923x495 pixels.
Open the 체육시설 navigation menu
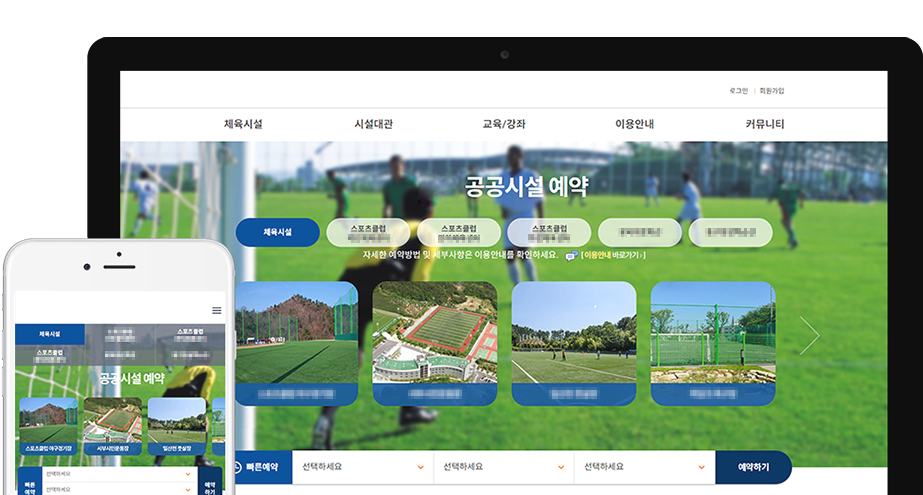(x=243, y=124)
